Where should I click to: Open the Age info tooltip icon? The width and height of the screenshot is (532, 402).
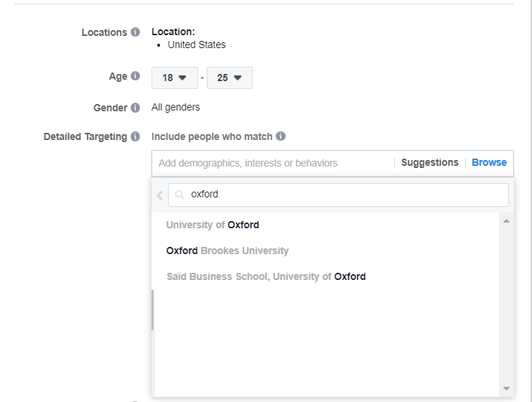point(136,75)
